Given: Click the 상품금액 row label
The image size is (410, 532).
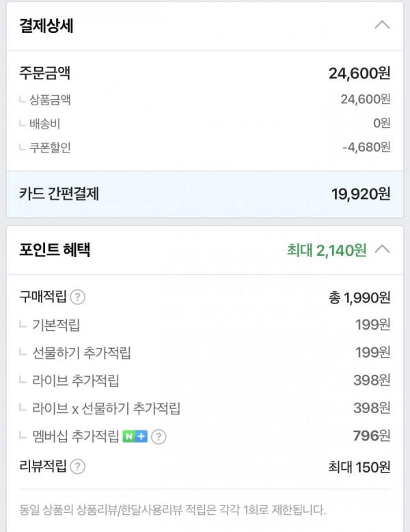Looking at the screenshot, I should coord(50,100).
